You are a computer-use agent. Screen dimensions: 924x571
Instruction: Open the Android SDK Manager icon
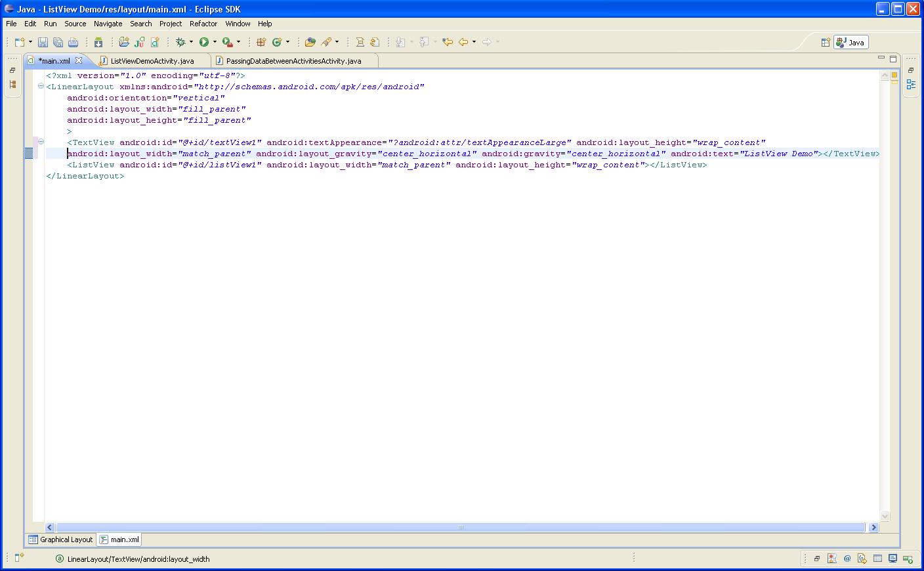tap(98, 42)
